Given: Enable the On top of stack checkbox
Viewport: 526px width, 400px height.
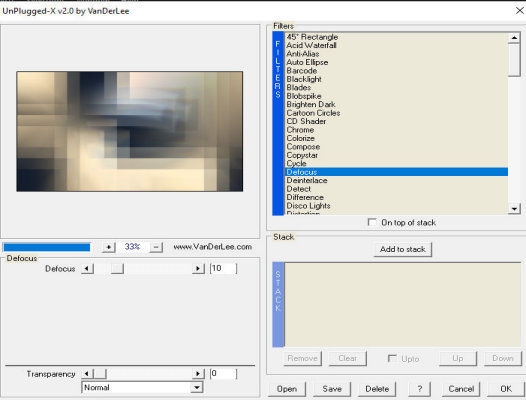Looking at the screenshot, I should point(372,222).
